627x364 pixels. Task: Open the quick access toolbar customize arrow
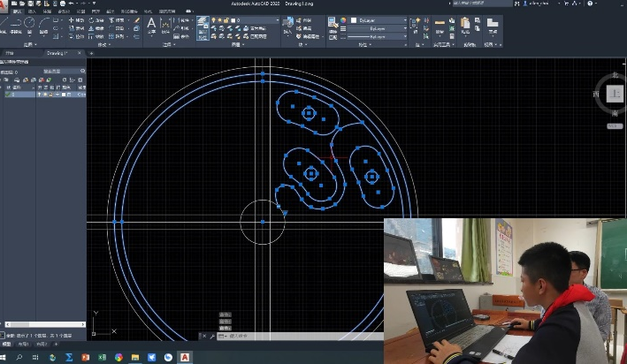pyautogui.click(x=95, y=4)
